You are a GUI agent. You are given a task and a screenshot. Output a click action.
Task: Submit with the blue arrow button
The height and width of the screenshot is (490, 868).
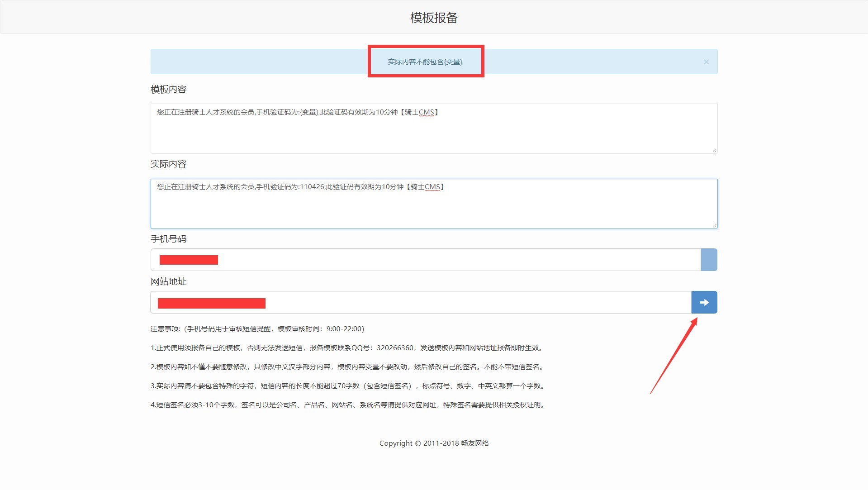[704, 302]
